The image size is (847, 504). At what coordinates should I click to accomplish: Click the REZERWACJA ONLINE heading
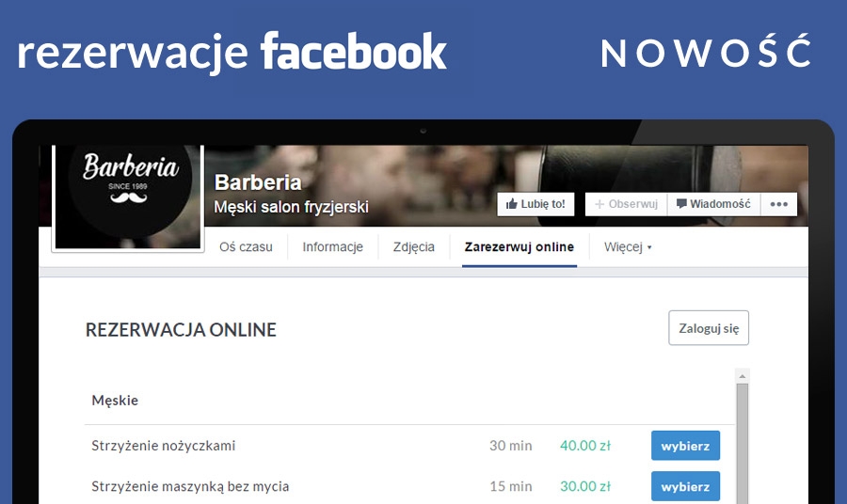tap(181, 330)
